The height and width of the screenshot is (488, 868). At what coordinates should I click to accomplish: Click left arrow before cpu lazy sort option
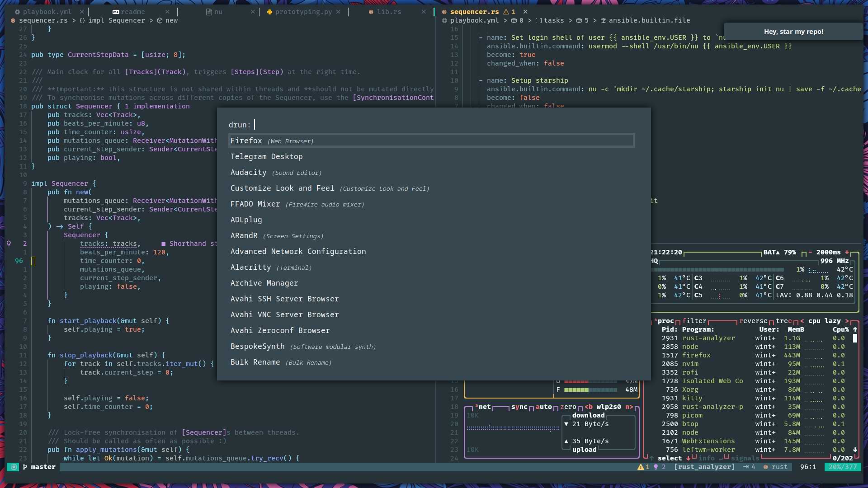(802, 321)
